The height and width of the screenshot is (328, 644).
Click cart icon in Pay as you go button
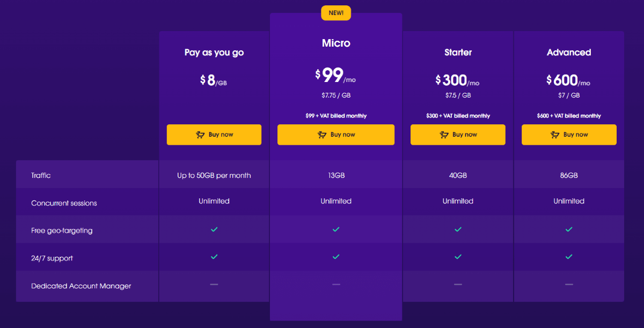[201, 135]
